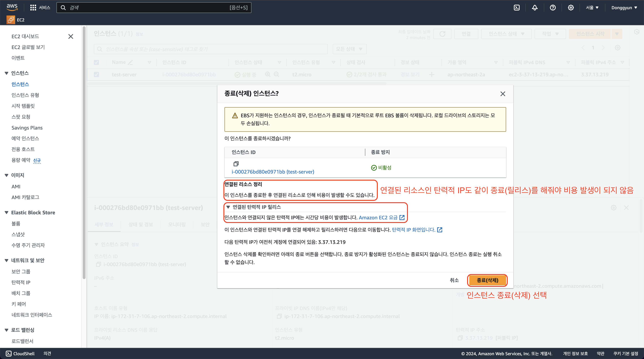Open the help question mark icon
The width and height of the screenshot is (644, 359).
[x=552, y=8]
